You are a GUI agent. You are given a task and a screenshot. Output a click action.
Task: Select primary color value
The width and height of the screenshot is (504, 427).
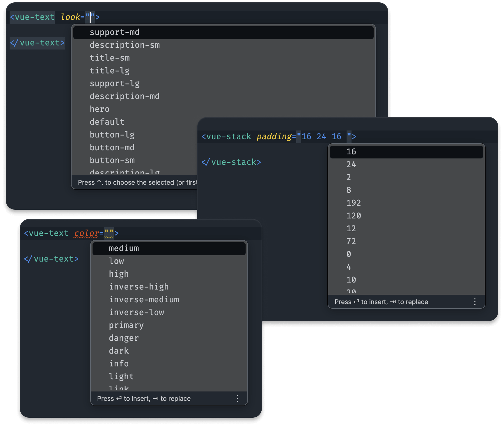pyautogui.click(x=169, y=325)
